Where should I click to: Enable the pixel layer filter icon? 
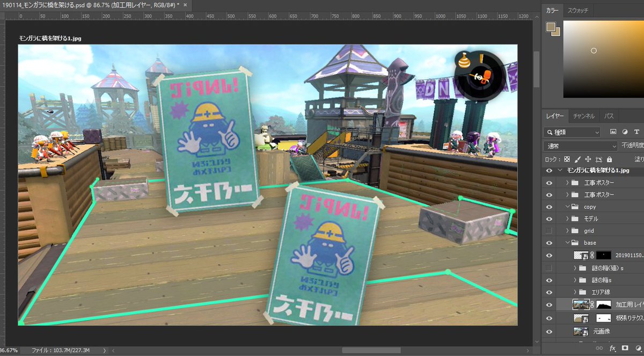click(613, 132)
